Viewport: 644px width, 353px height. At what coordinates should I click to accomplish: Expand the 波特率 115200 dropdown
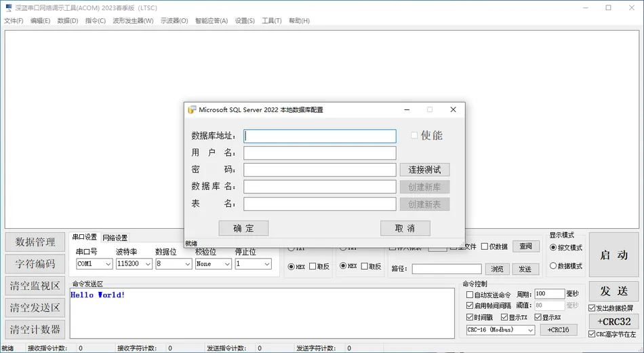pyautogui.click(x=134, y=263)
